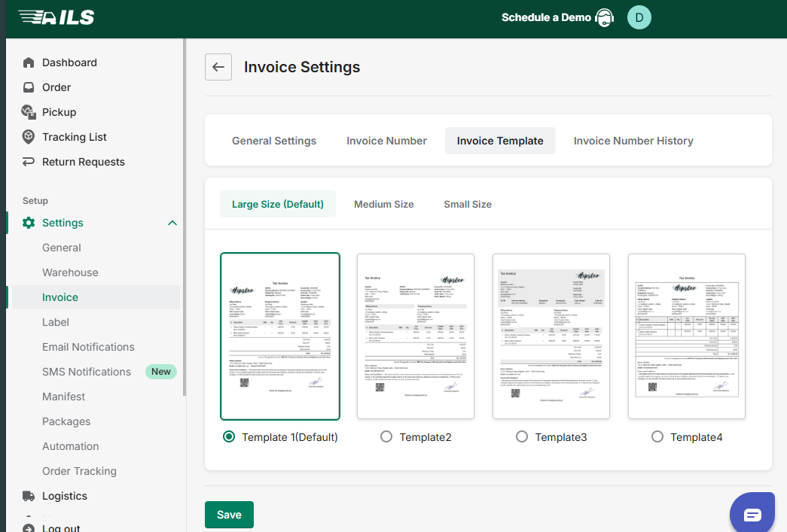Image resolution: width=787 pixels, height=532 pixels.
Task: Click the Tracking List box icon
Action: coord(29,137)
